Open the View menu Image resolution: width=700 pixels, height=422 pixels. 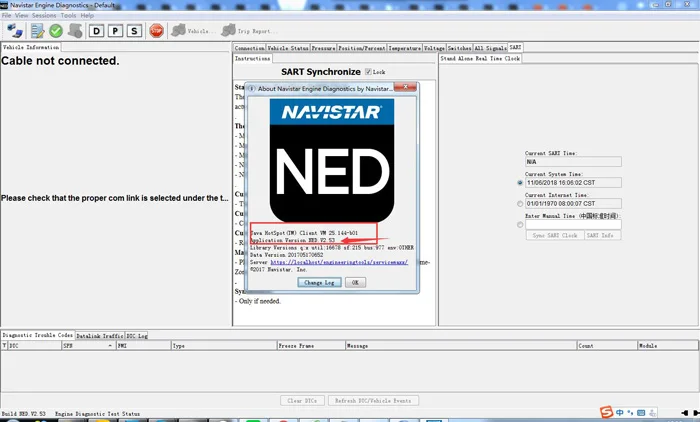[x=21, y=15]
